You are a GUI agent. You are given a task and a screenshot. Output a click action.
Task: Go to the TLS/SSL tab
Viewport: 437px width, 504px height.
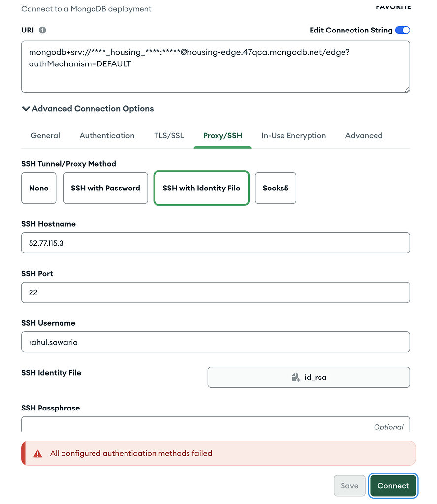tap(169, 136)
